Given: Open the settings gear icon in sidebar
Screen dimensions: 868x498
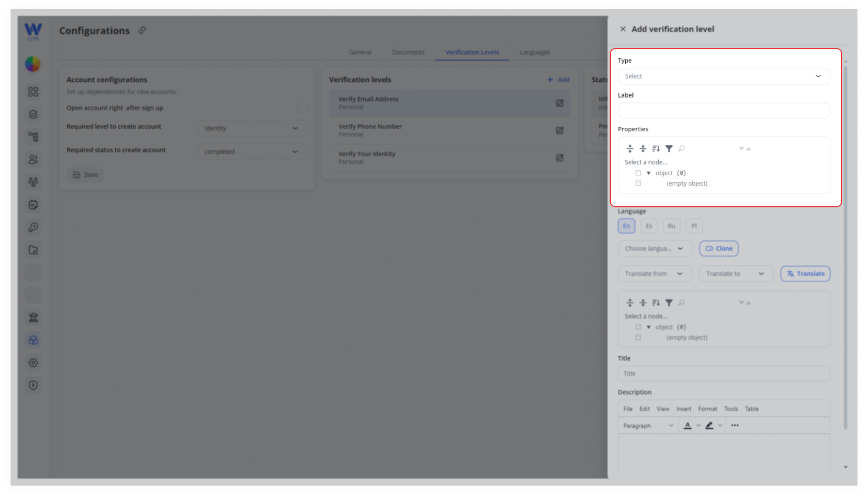Looking at the screenshot, I should 33,363.
